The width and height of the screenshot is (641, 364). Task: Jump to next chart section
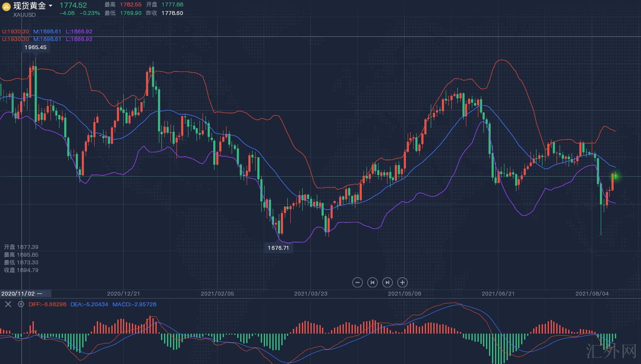click(388, 282)
